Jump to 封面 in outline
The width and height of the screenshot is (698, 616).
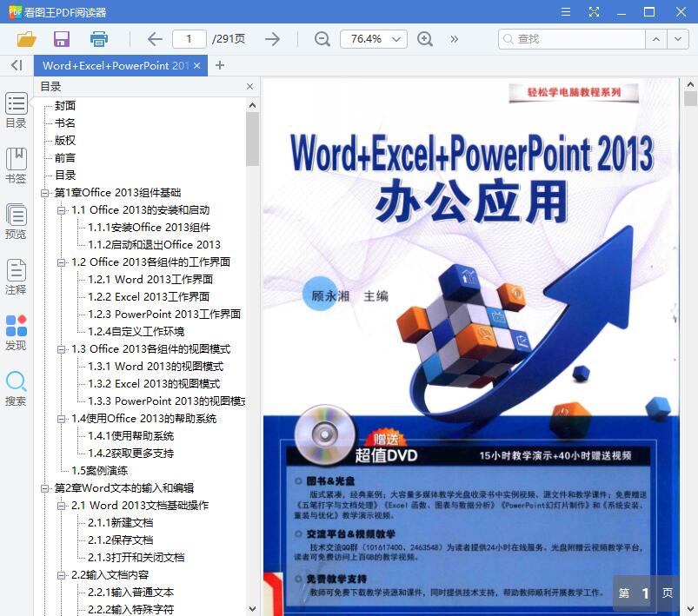(65, 105)
